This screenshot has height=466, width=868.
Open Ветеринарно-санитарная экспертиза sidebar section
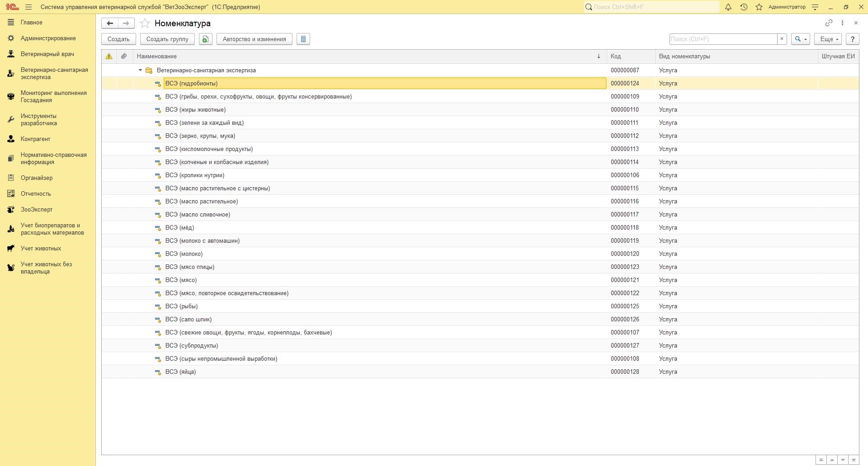point(54,74)
